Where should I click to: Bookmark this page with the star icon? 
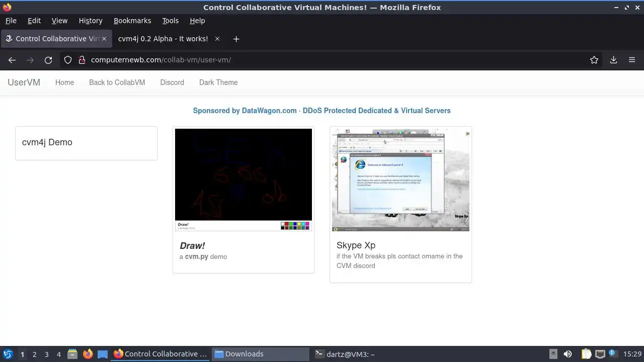click(594, 60)
